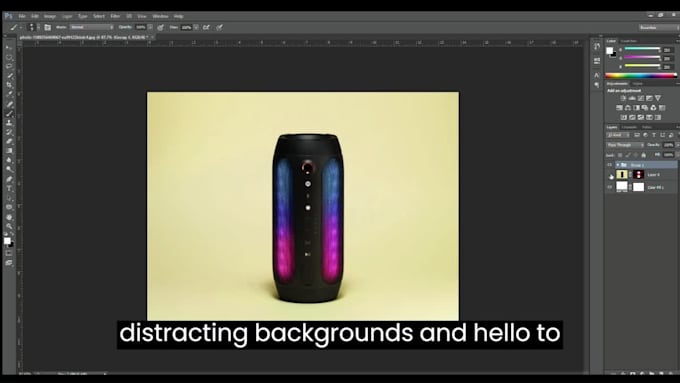This screenshot has height=383, width=680.
Task: Open the History panel icon
Action: pos(597,47)
